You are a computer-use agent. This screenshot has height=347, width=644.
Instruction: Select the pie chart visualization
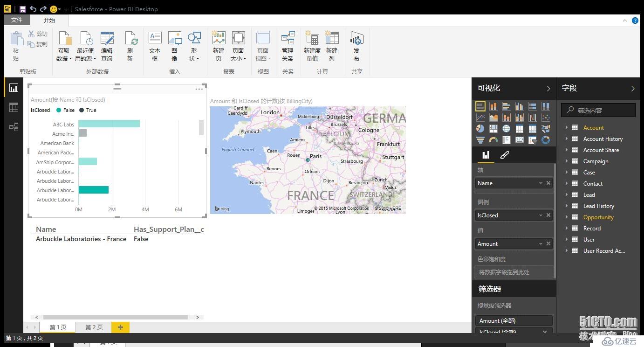click(480, 129)
